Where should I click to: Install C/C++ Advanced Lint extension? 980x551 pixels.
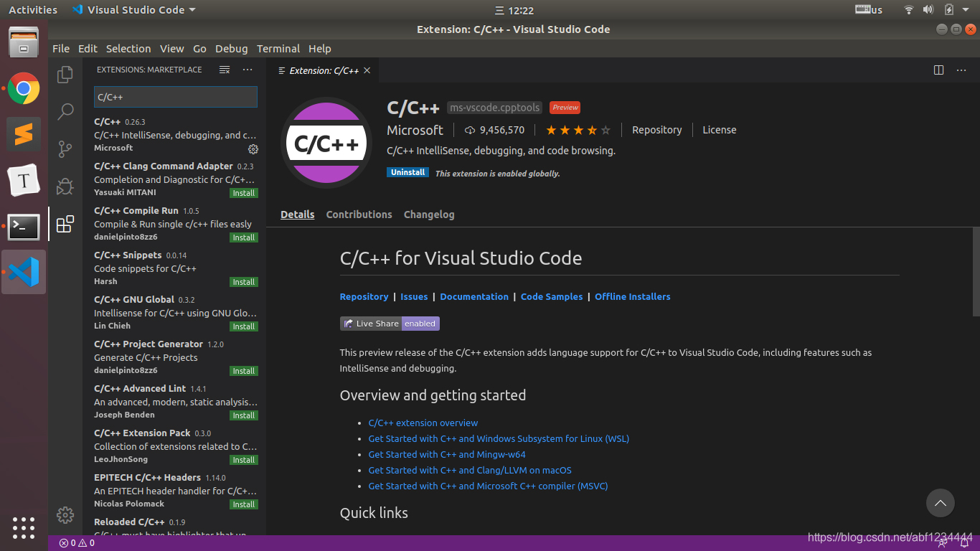pos(244,415)
